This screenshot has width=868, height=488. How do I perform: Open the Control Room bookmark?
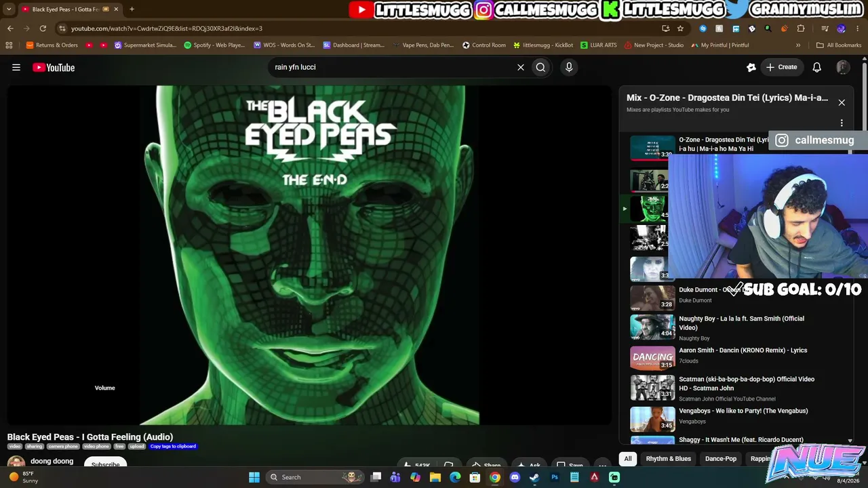click(x=484, y=45)
